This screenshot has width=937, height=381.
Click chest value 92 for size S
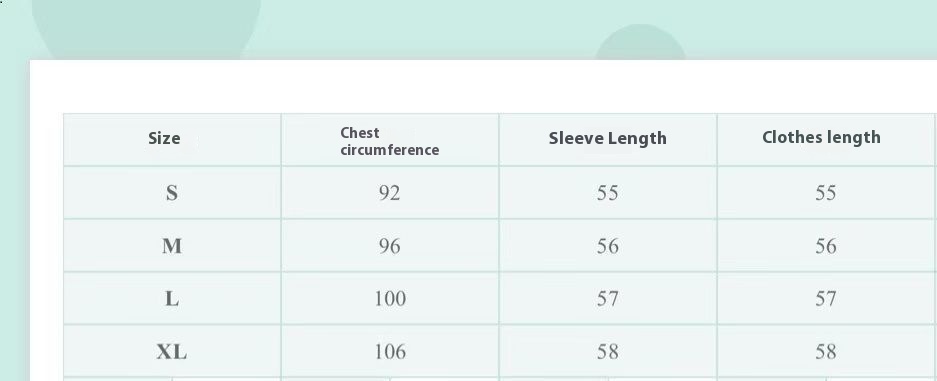click(x=390, y=193)
